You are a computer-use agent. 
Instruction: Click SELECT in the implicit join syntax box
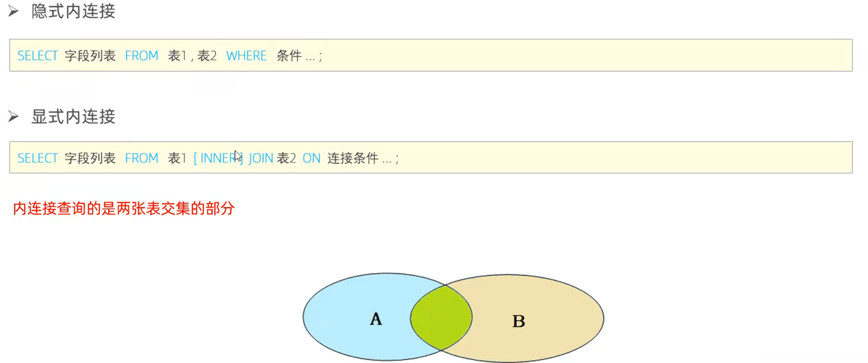(38, 56)
